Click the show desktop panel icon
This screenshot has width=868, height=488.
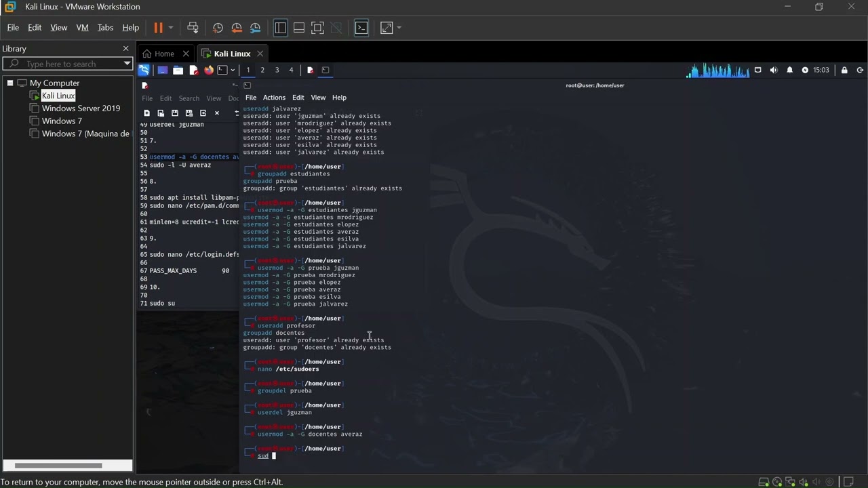click(x=162, y=70)
